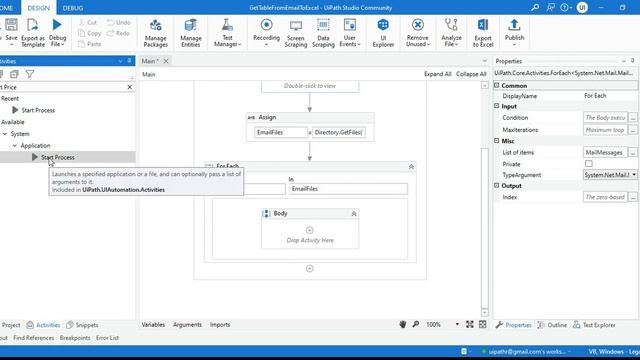Click fit to screen icon
640x360 pixels.
470,324
